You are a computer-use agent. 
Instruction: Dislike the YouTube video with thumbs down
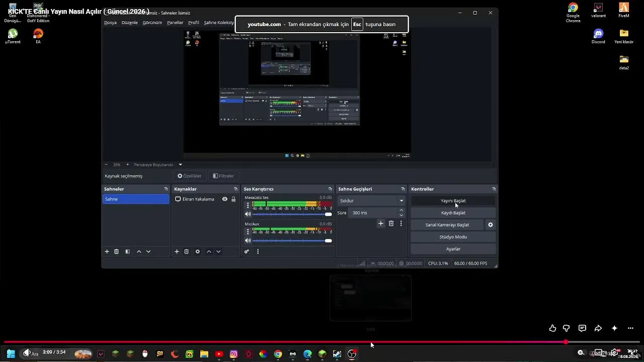(566, 328)
